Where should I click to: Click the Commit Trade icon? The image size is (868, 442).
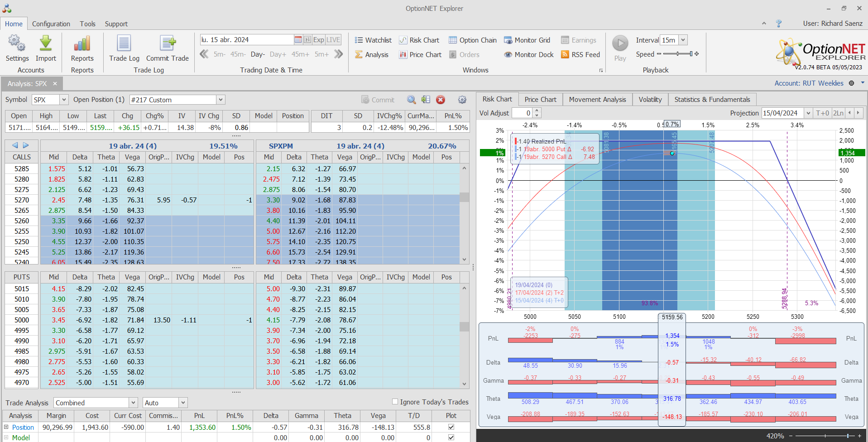point(167,44)
